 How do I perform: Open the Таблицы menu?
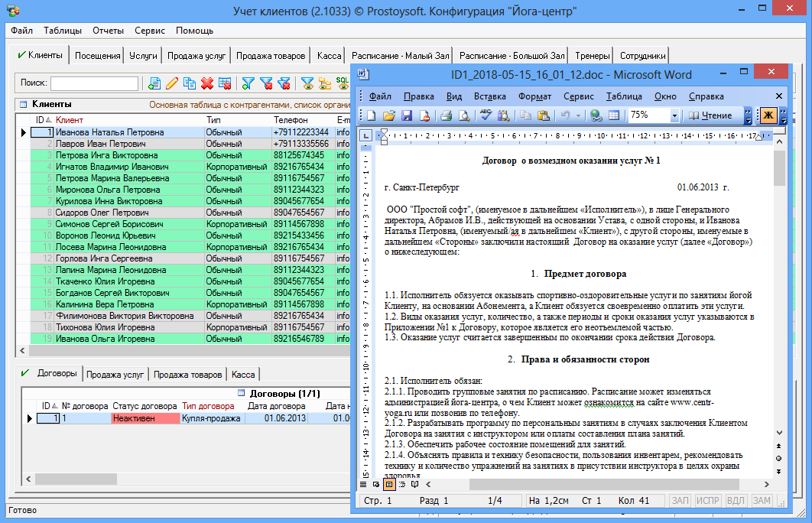63,31
